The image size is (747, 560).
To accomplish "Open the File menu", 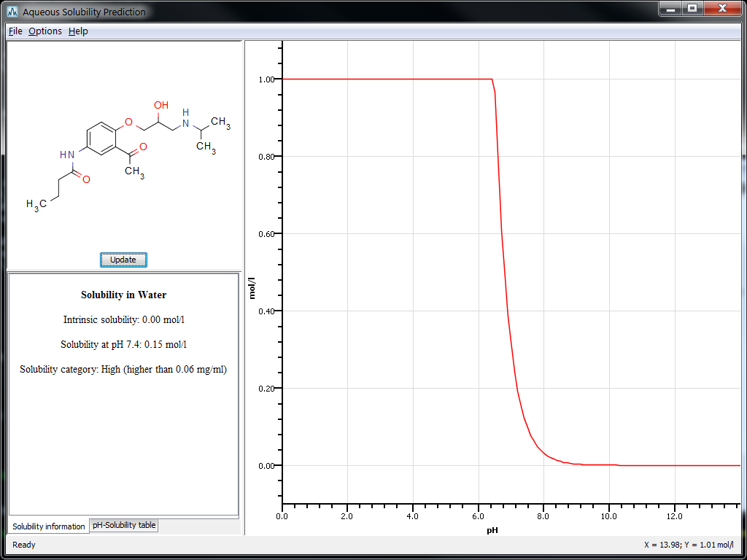I will point(14,31).
